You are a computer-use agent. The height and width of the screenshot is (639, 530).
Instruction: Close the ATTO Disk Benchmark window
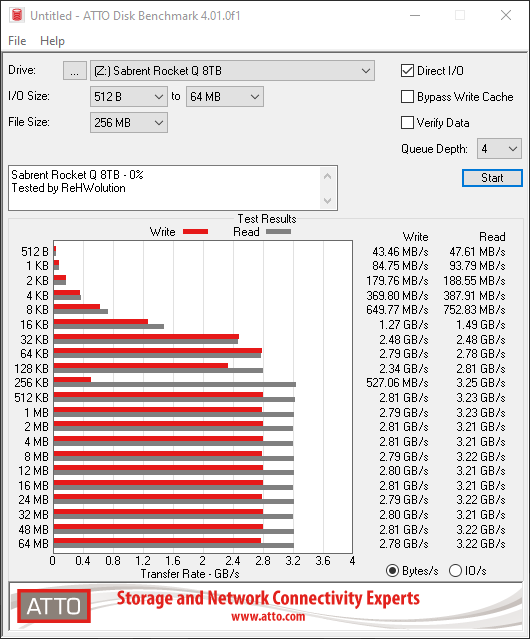[506, 15]
